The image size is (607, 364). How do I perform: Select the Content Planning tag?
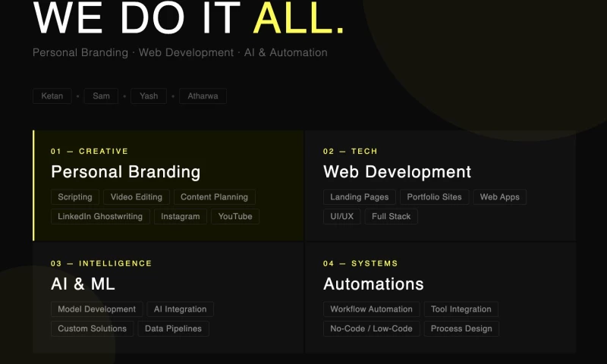tap(215, 197)
